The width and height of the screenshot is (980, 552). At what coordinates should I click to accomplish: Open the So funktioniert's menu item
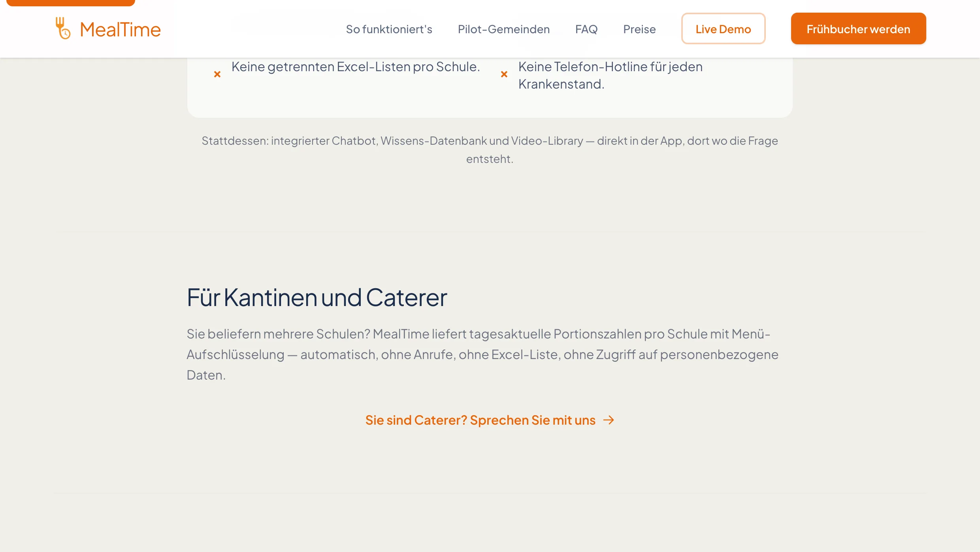[x=389, y=29]
